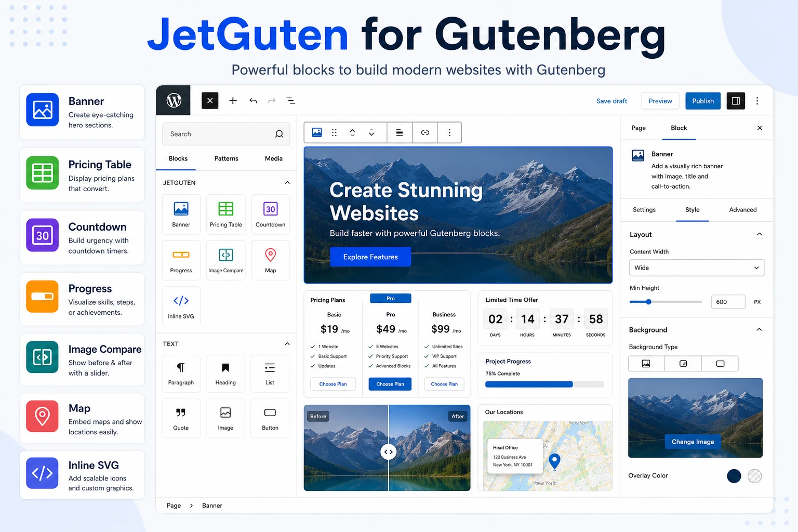Choose the Business plan button

444,384
